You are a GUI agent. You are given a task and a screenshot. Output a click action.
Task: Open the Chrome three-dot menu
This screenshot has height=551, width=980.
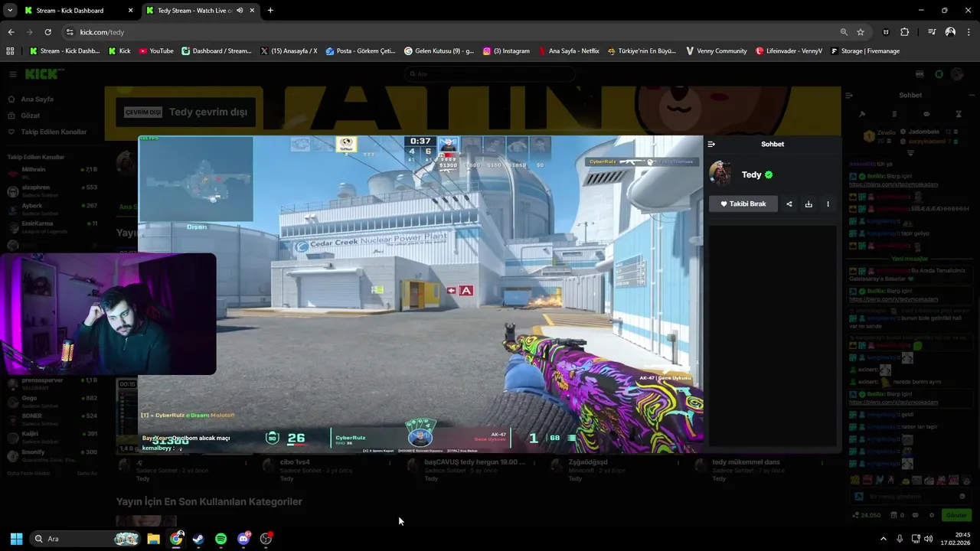[x=969, y=32]
